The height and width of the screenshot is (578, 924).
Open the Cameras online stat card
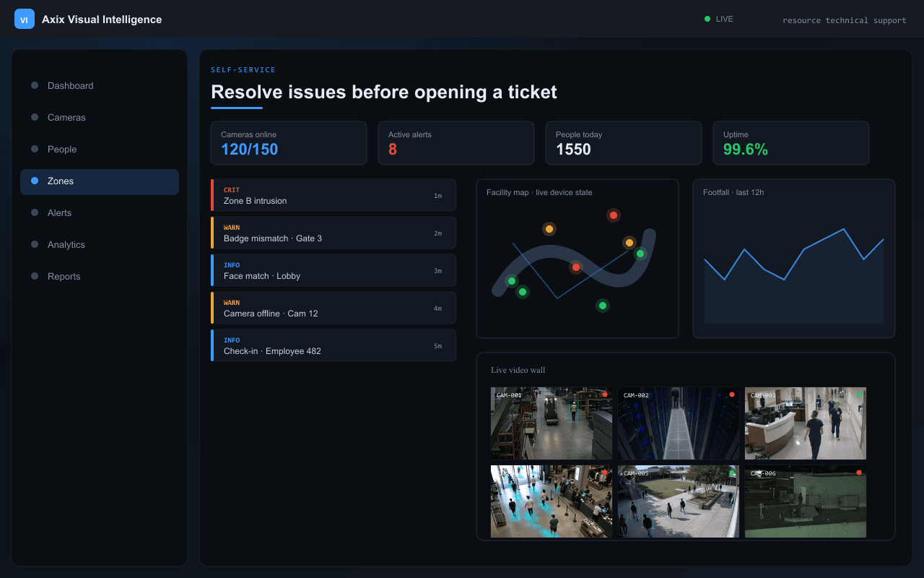pyautogui.click(x=289, y=143)
